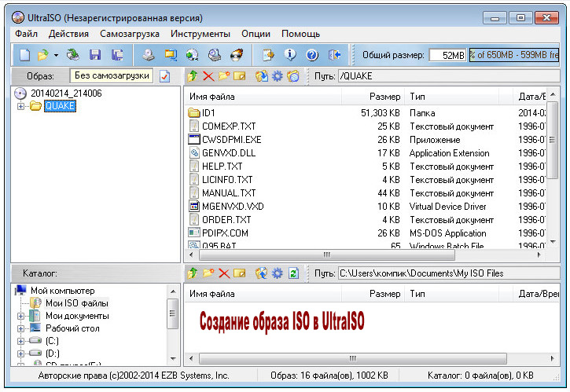The width and height of the screenshot is (570, 392).
Task: Click the 650MB free capacity bar
Action: click(514, 55)
